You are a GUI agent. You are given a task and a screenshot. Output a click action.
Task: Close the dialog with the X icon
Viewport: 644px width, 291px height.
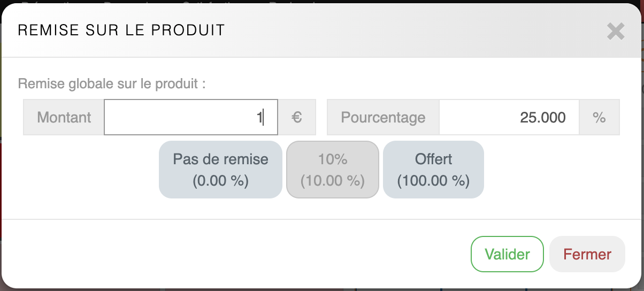[x=616, y=32]
